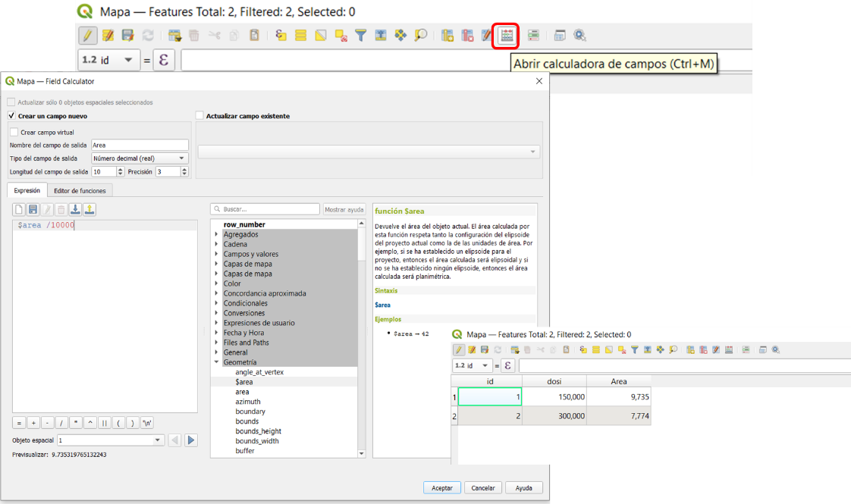The image size is (851, 504).
Task: Click Area column header in table
Action: point(619,381)
